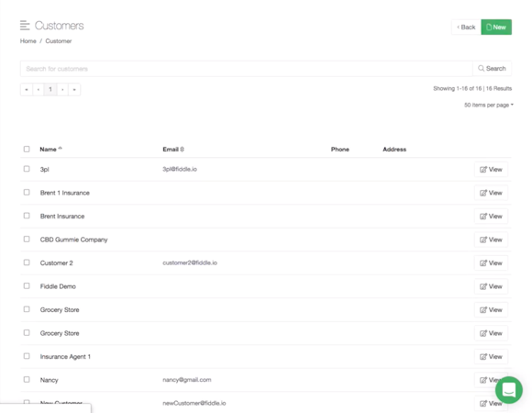Viewport: 532px width, 413px height.
Task: Open the 50 items per page dropdown
Action: pos(489,106)
